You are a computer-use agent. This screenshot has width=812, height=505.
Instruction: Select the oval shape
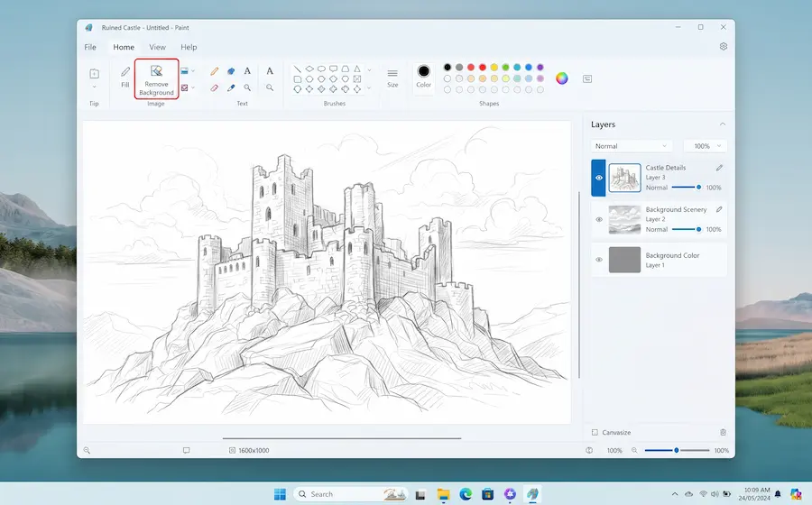tap(321, 69)
